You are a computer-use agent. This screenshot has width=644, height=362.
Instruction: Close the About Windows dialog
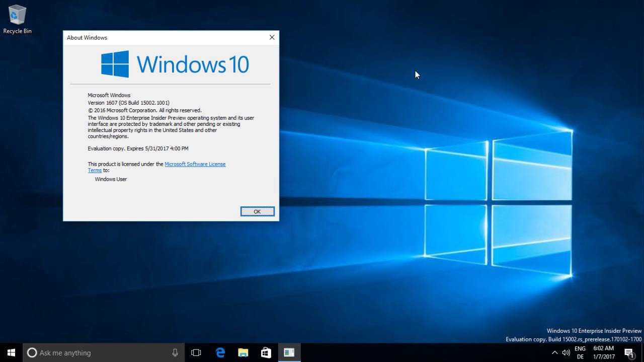coord(272,37)
